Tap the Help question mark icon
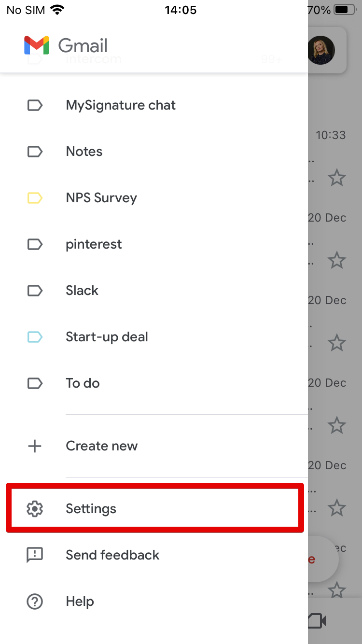 [x=35, y=602]
